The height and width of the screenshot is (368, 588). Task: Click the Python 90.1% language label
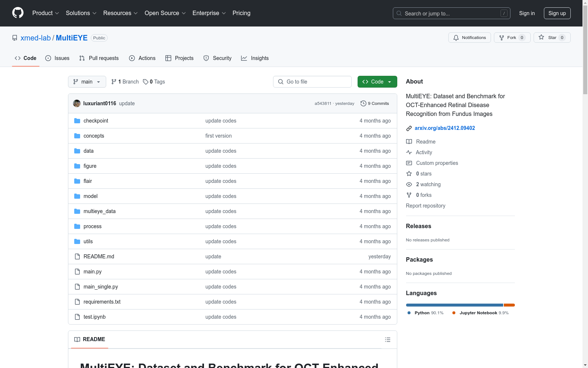426,313
